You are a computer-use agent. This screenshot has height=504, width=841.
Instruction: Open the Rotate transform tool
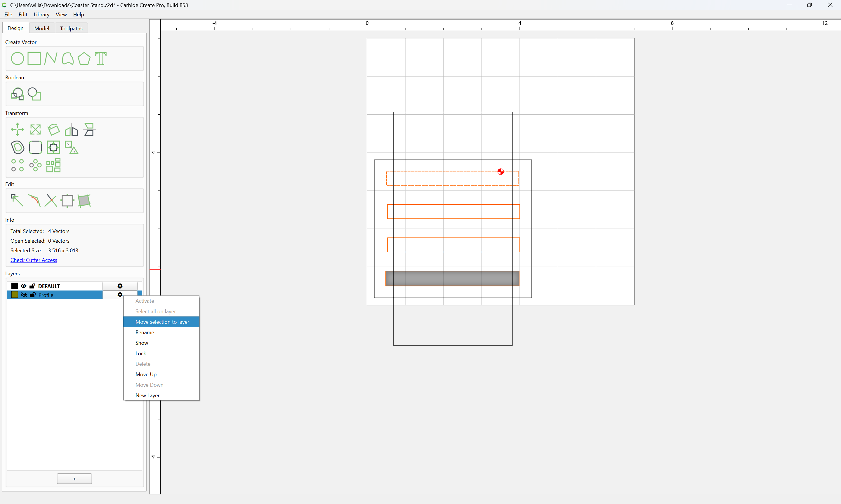(x=53, y=129)
